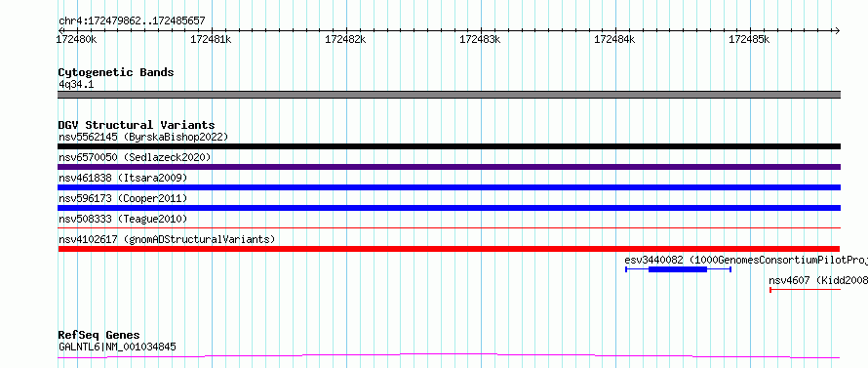Image resolution: width=868 pixels, height=368 pixels.
Task: Click the magenta GALNTL6 gene line
Action: tap(449, 356)
